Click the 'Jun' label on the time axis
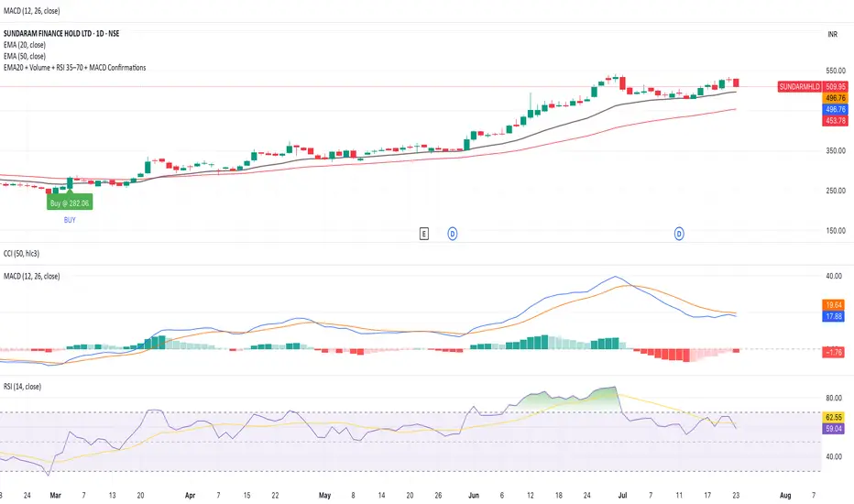 coord(474,495)
